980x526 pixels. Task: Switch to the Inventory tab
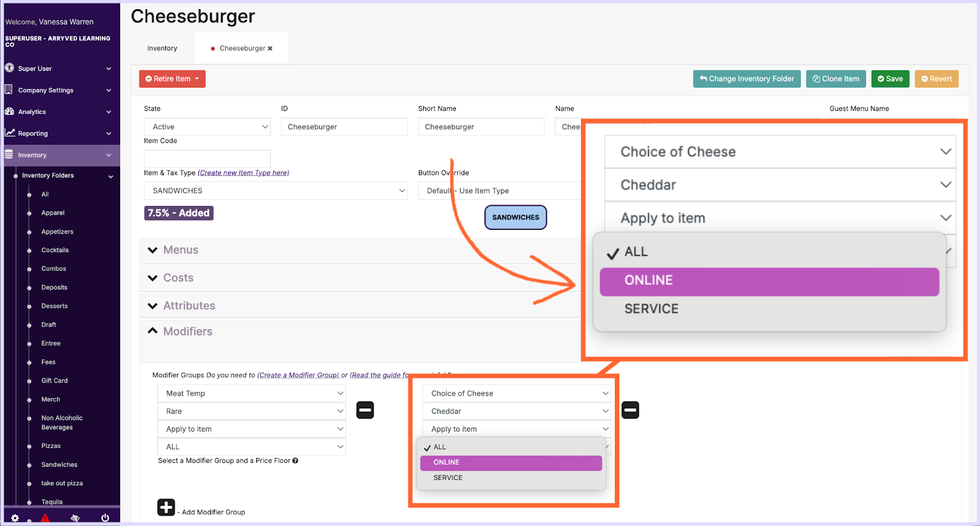[162, 48]
